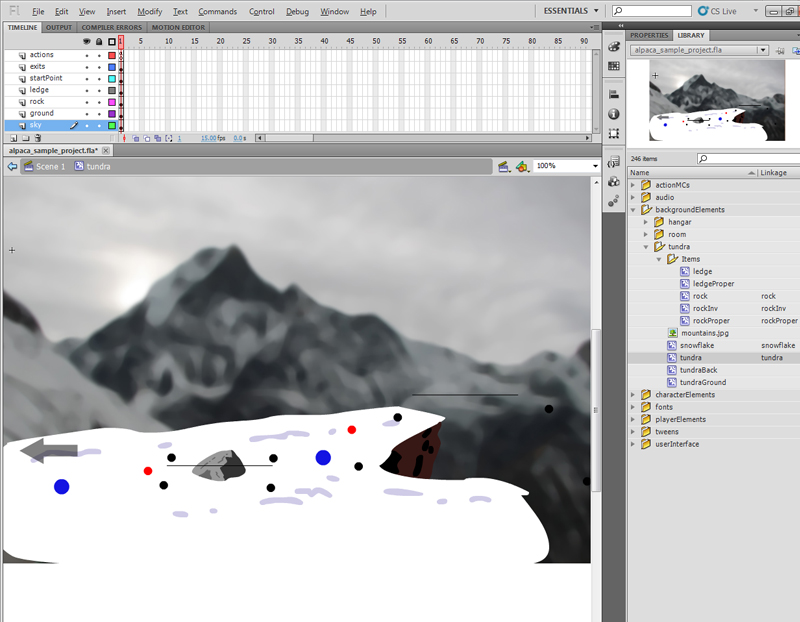Image resolution: width=800 pixels, height=622 pixels.
Task: Open the Swatches panel icon
Action: point(613,66)
